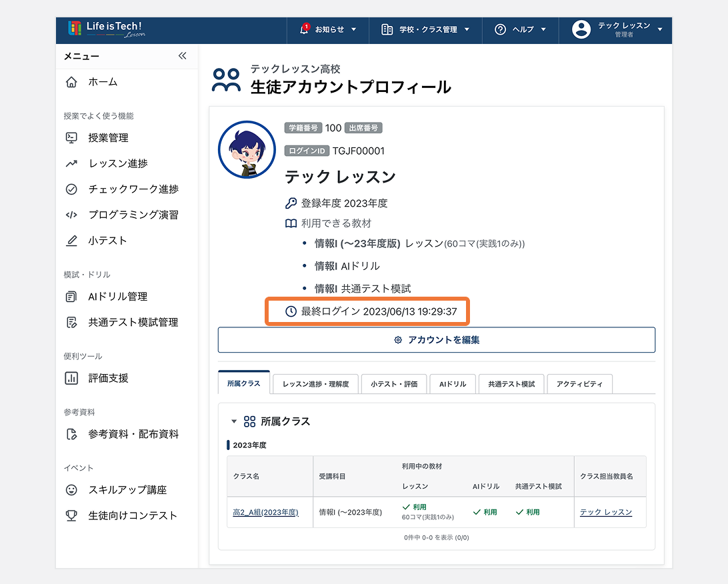This screenshot has height=584, width=728.
Task: Click the スキルアップ講座 smiley icon
Action: [x=71, y=490]
